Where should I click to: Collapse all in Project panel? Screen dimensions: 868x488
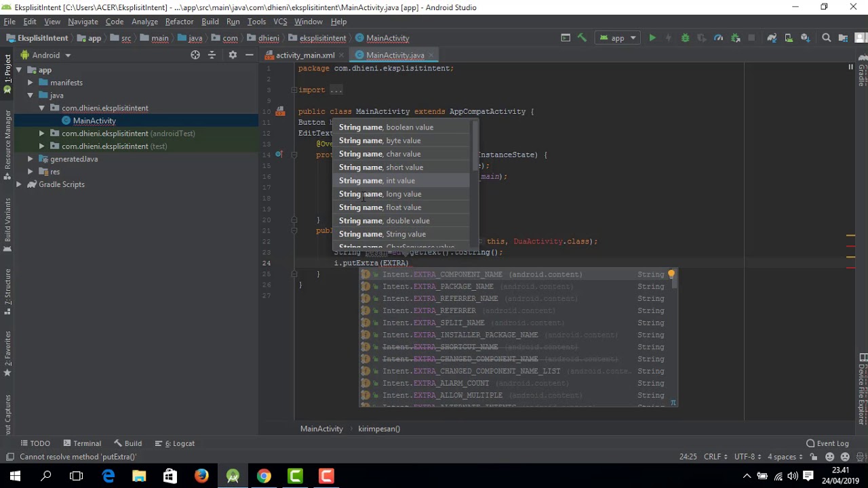point(212,55)
